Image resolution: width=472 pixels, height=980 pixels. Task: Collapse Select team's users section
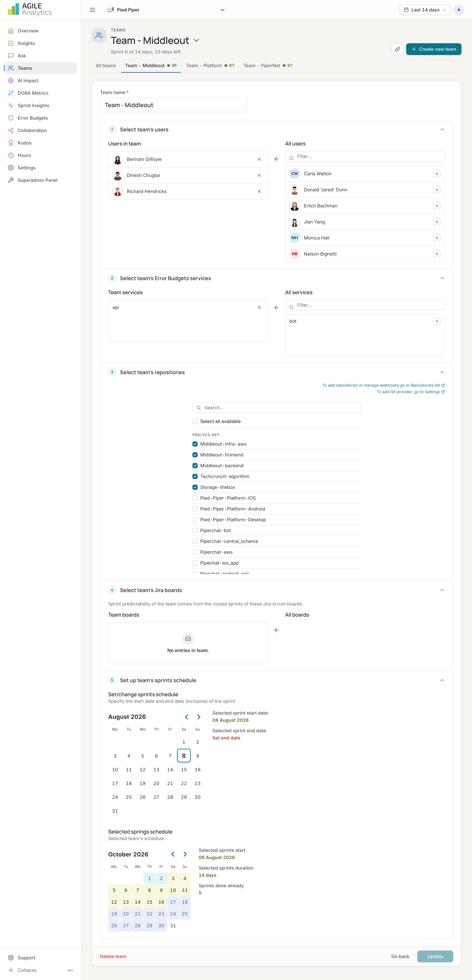click(x=442, y=130)
